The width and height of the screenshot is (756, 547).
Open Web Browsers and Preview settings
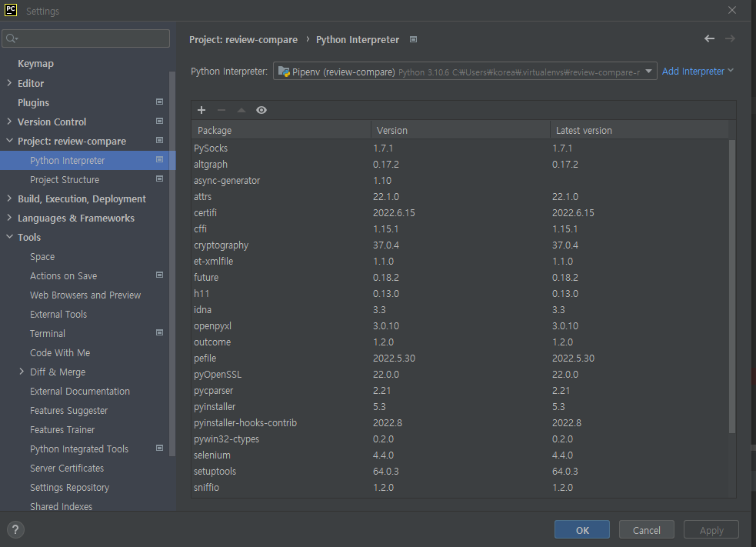click(x=85, y=295)
